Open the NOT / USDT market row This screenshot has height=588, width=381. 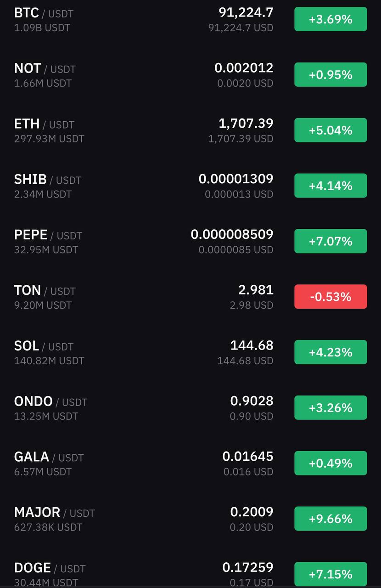(190, 75)
